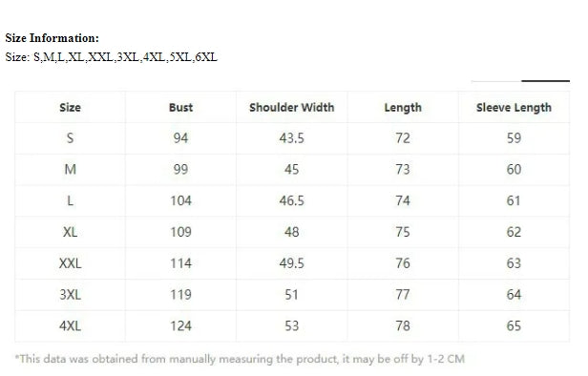Select the Sleeve Length column header

click(x=514, y=108)
